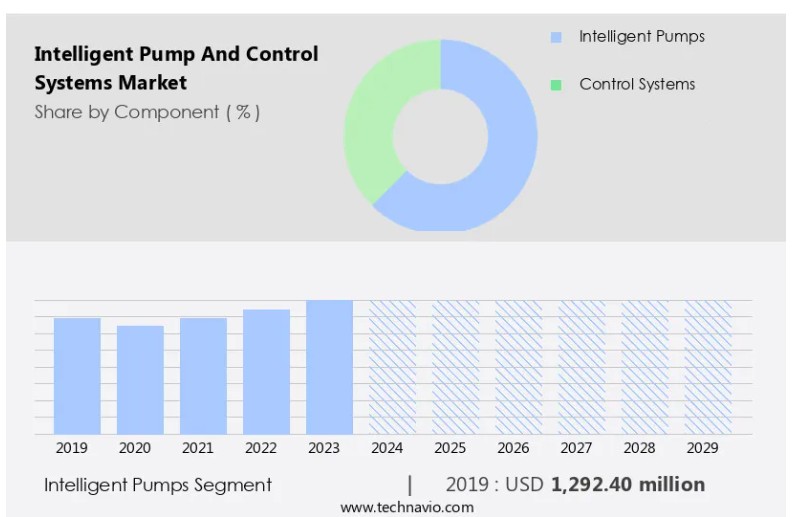Select the hatched 2027 forecast bar
This screenshot has height=517, width=801.
[581, 367]
